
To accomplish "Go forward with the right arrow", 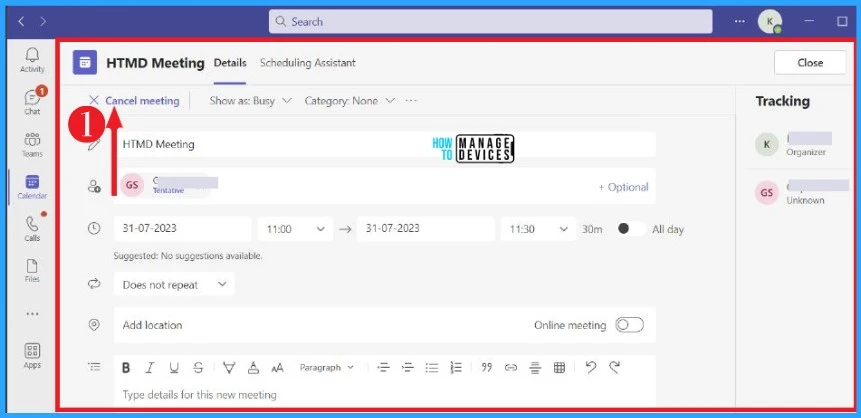I will pos(43,21).
